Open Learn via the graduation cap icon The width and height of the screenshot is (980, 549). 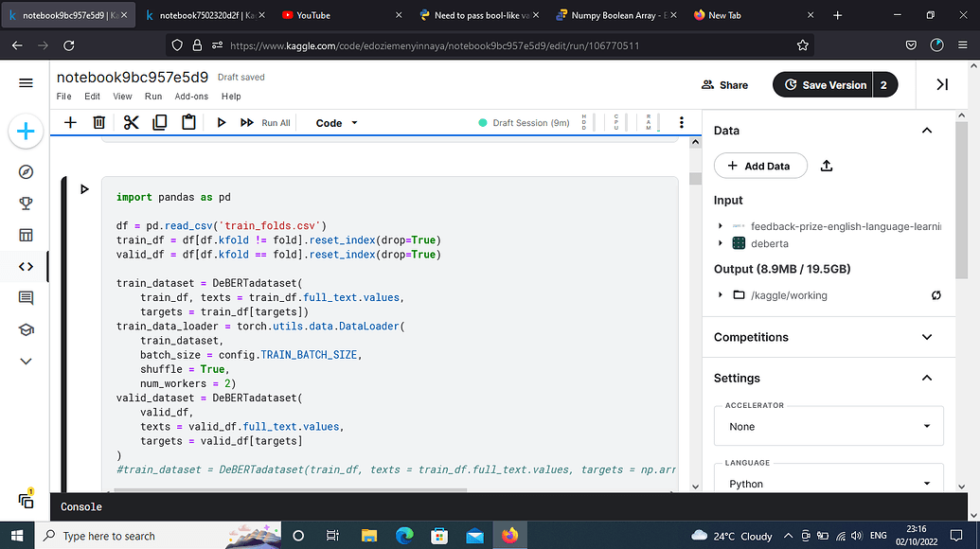[x=26, y=329]
